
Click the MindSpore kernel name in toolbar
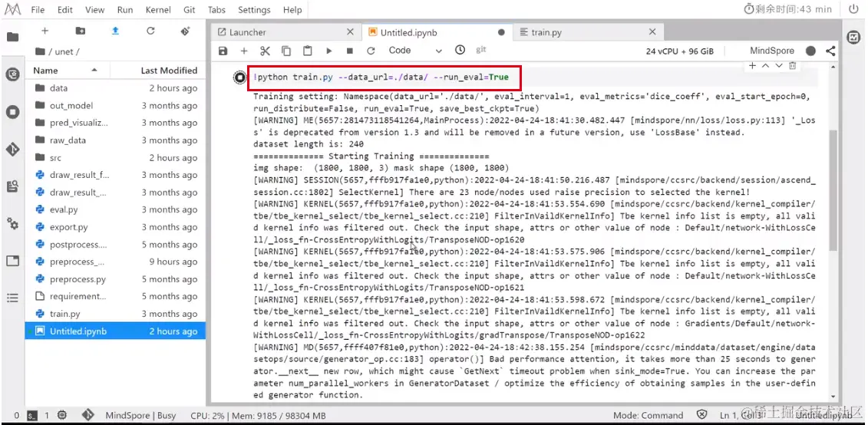point(771,51)
